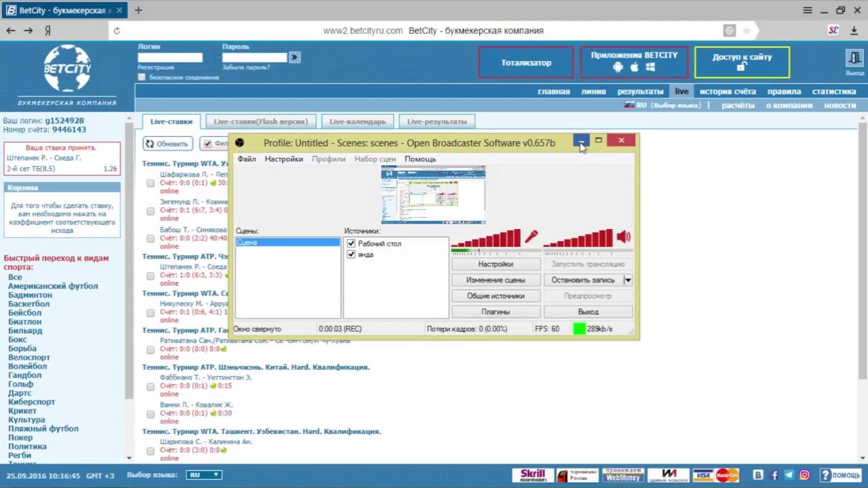Mute the desktop speaker icon in OBS
Viewport: 868px width, 488px height.
623,237
